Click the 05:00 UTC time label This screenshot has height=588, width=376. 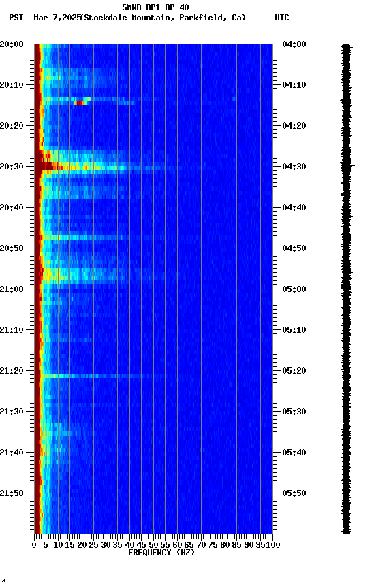[294, 289]
